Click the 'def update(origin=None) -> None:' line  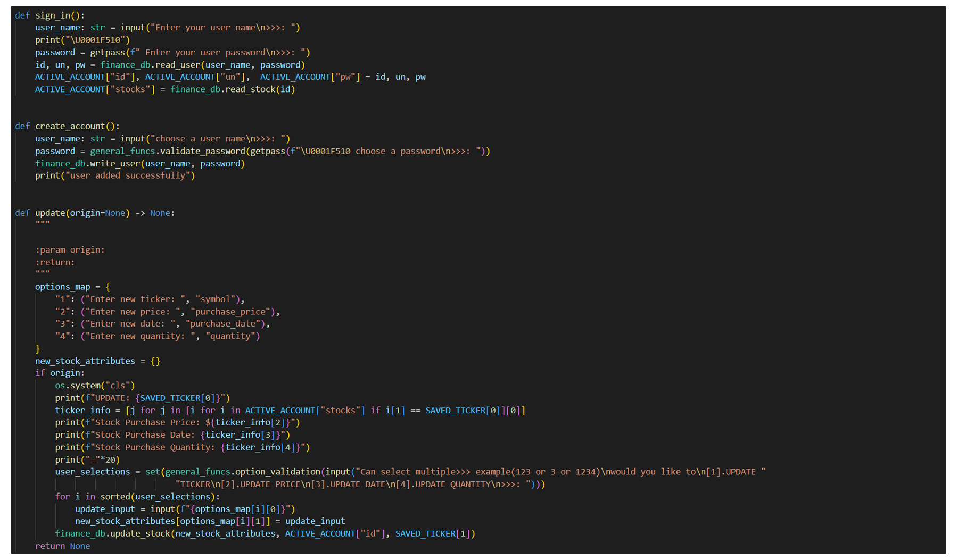95,213
